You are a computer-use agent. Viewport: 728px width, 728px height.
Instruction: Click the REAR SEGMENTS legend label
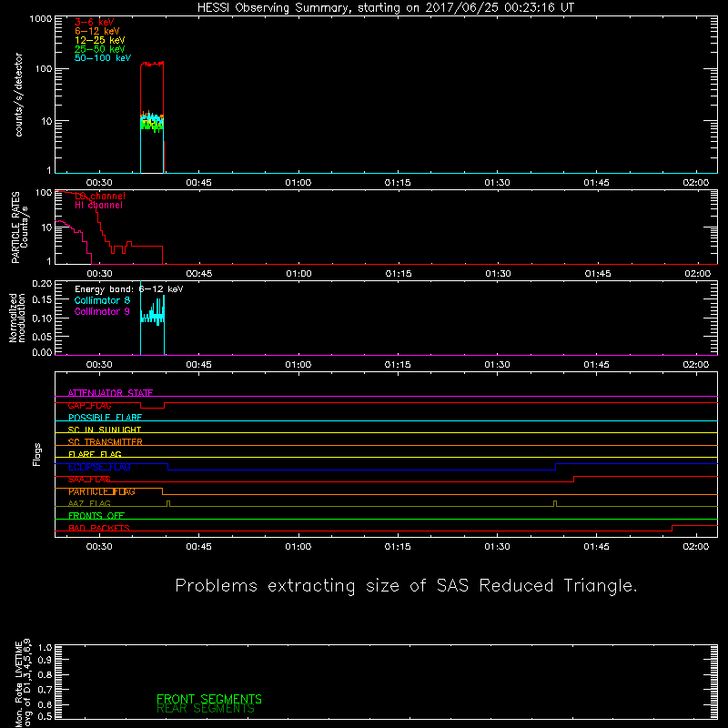tap(206, 709)
